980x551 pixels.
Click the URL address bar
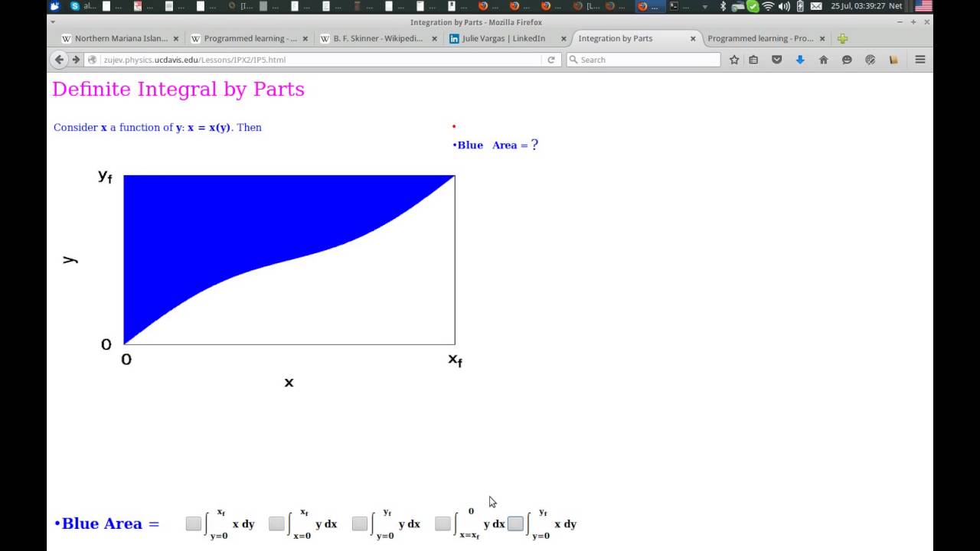[322, 60]
